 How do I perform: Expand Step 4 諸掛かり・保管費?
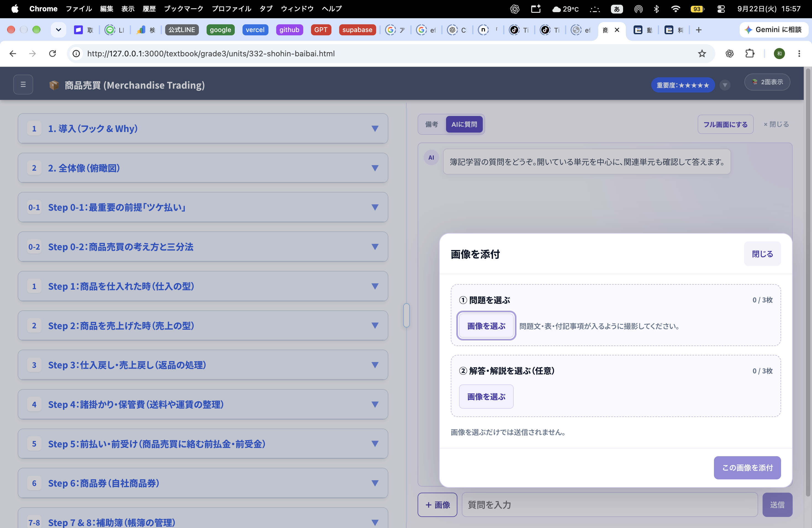coord(203,404)
